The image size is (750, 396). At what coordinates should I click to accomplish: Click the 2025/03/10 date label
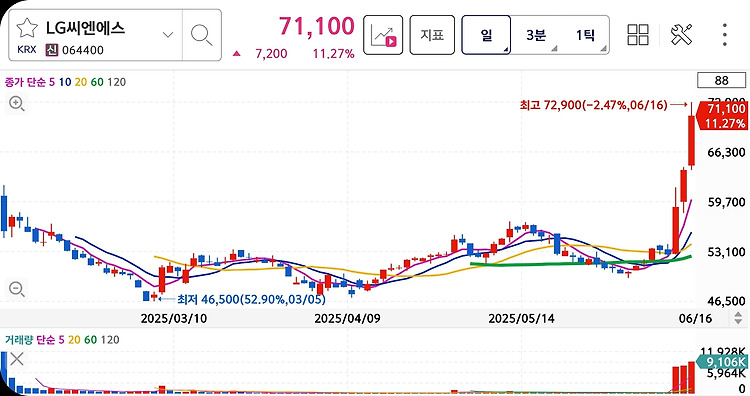pos(174,319)
